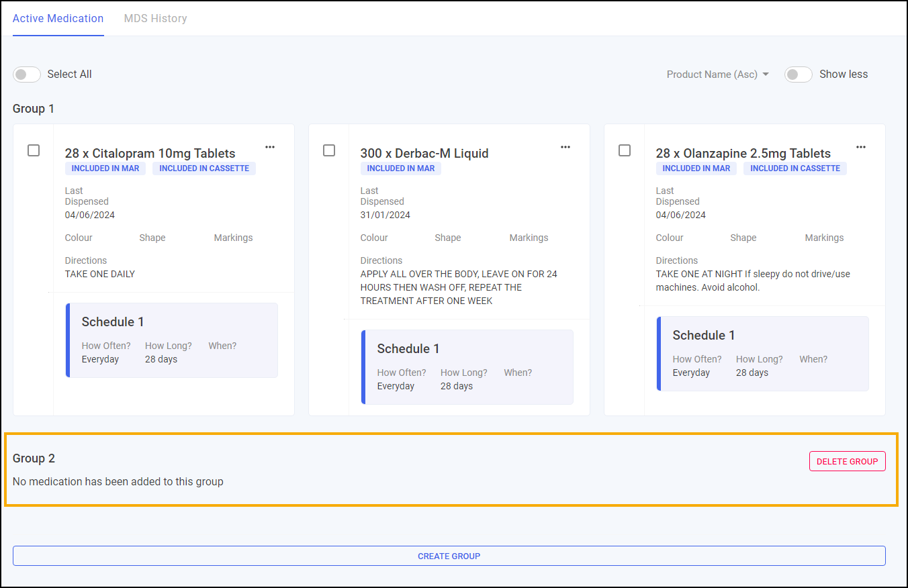Tick the Citalopram 10mg Tablets checkbox
This screenshot has height=588, width=908.
tap(34, 150)
